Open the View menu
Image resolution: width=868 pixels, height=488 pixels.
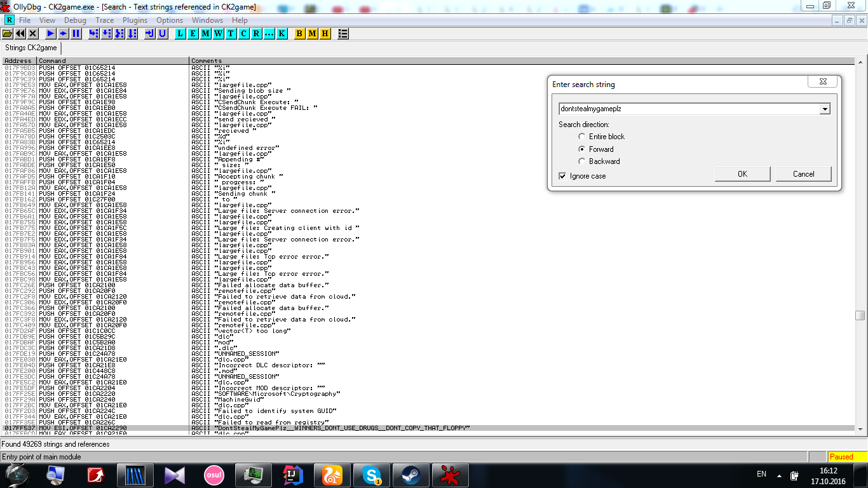click(47, 20)
